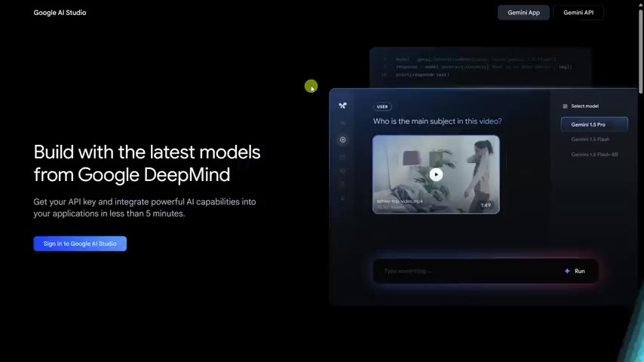The image size is (644, 362).
Task: Click the microphone icon in preview sidebar
Action: pos(342,198)
